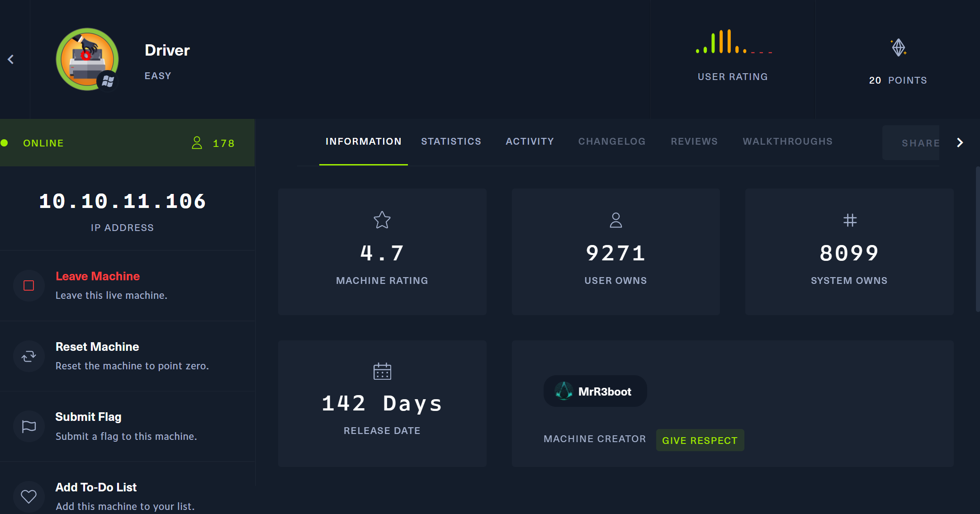Click the Add To-Do List heart icon

tap(29, 496)
